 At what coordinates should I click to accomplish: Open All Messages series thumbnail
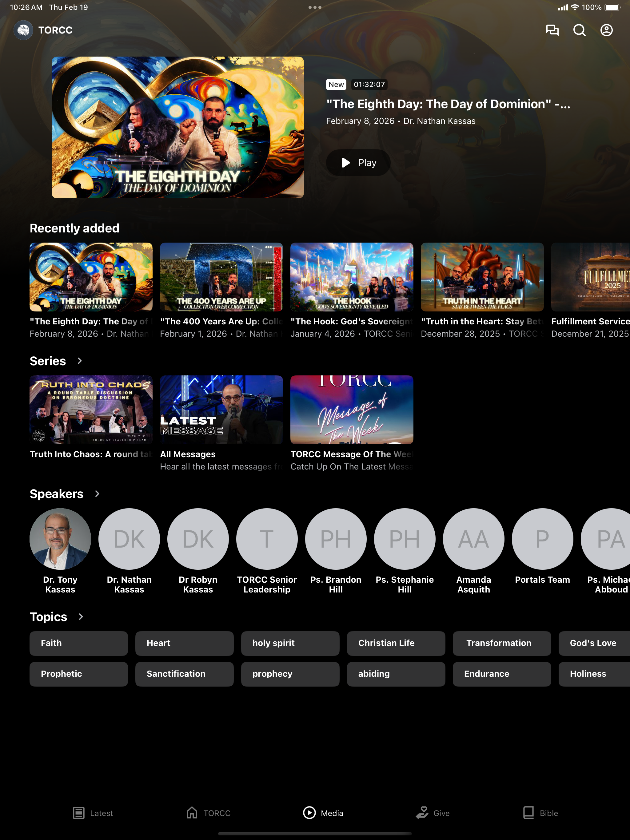(221, 410)
